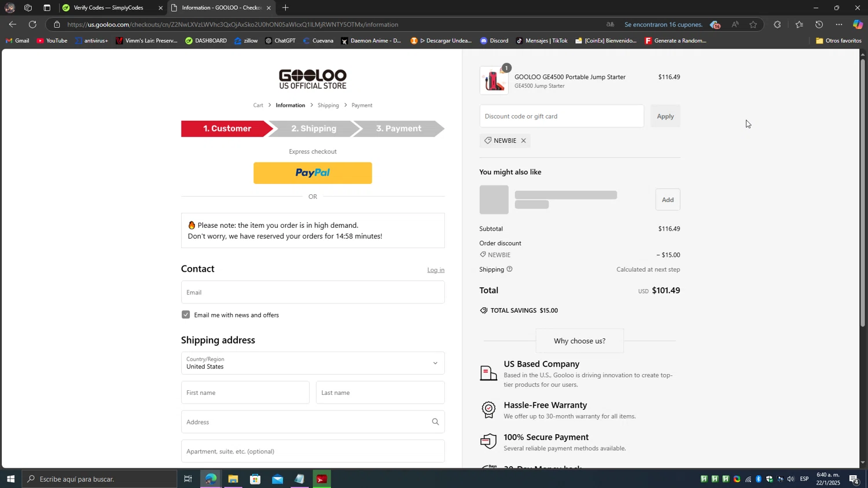Image resolution: width=868 pixels, height=488 pixels.
Task: Open the favorites list icon
Action: 799,24
